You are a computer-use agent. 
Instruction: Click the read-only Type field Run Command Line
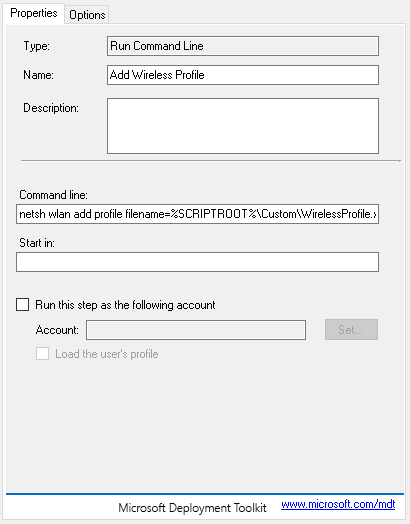pos(243,46)
